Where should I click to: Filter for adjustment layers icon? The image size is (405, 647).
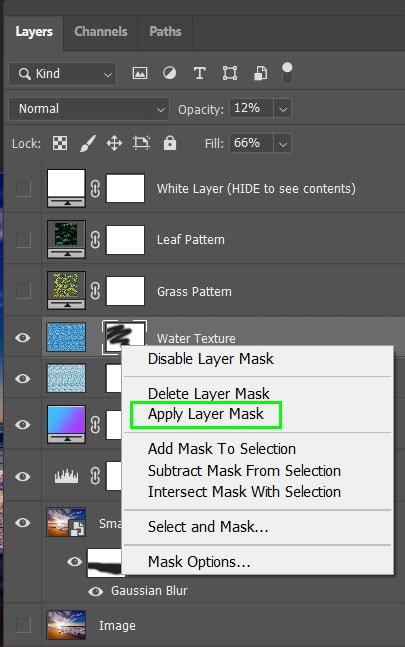[170, 73]
